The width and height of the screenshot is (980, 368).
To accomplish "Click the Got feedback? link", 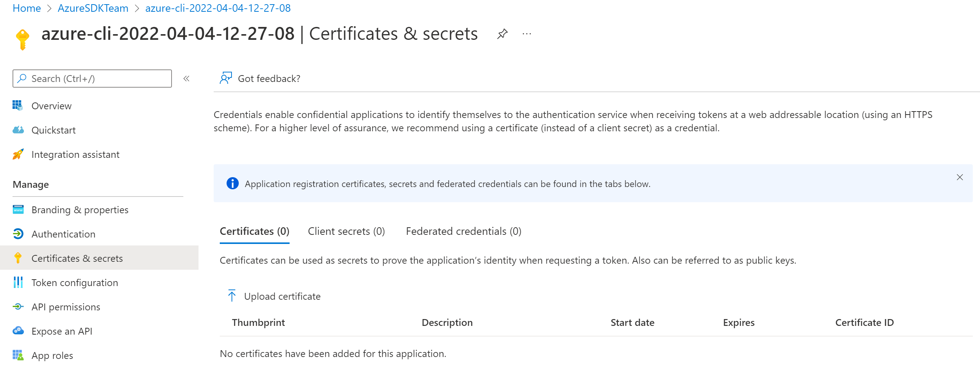I will point(269,78).
